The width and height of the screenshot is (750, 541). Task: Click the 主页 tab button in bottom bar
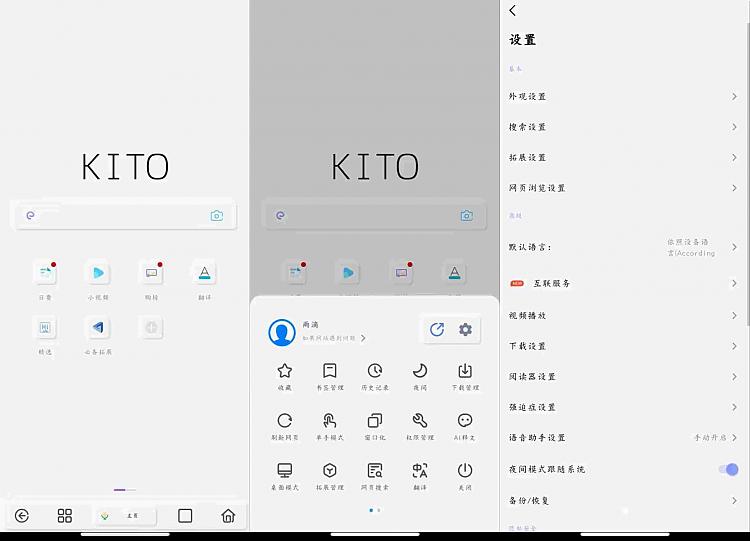[x=125, y=516]
